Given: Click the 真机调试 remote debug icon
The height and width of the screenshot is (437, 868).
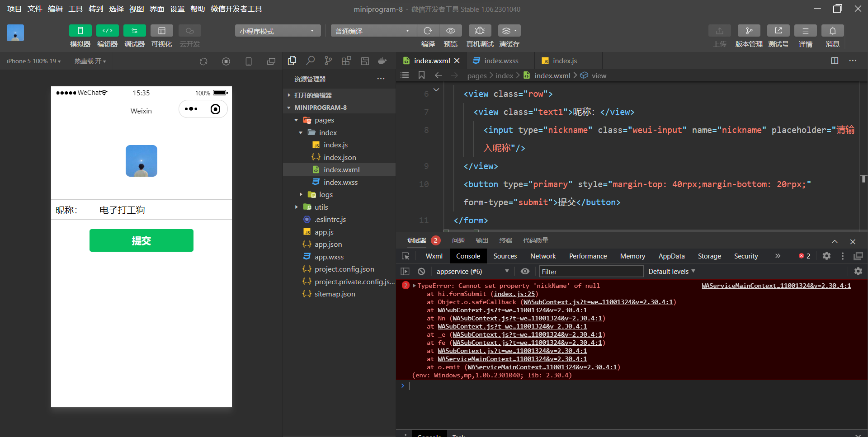Looking at the screenshot, I should [x=480, y=31].
